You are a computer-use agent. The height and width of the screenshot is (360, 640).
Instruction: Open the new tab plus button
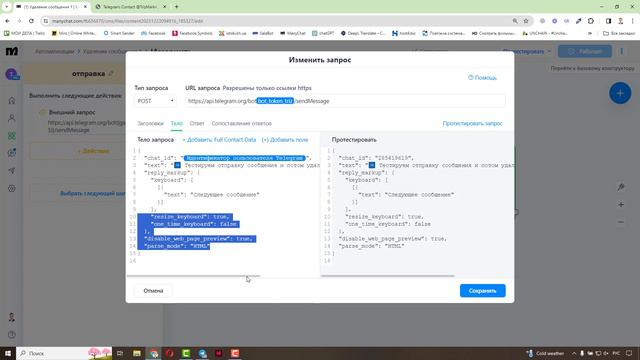click(x=176, y=7)
